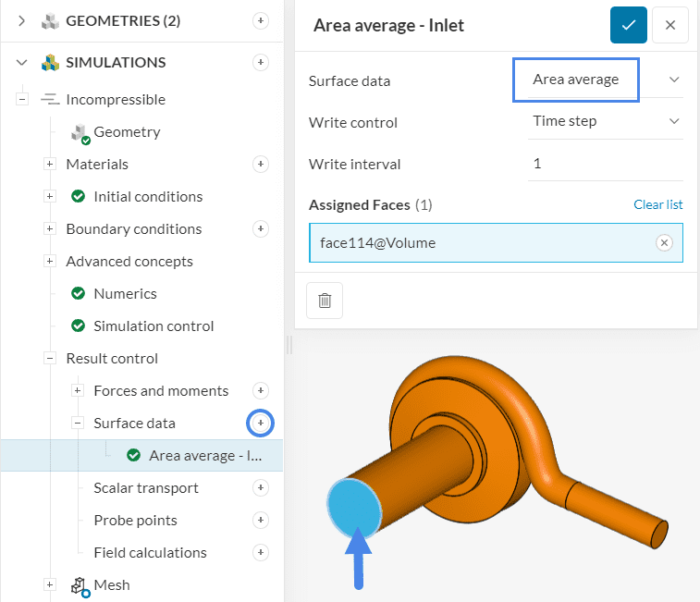
Task: Click the plus icon next to Surface data
Action: point(261,423)
